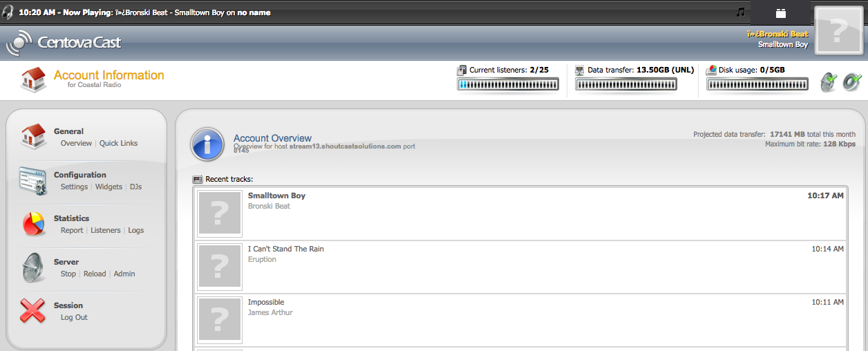The image size is (868, 351).
Task: Click the 10:11 AM timestamp
Action: pyautogui.click(x=827, y=302)
